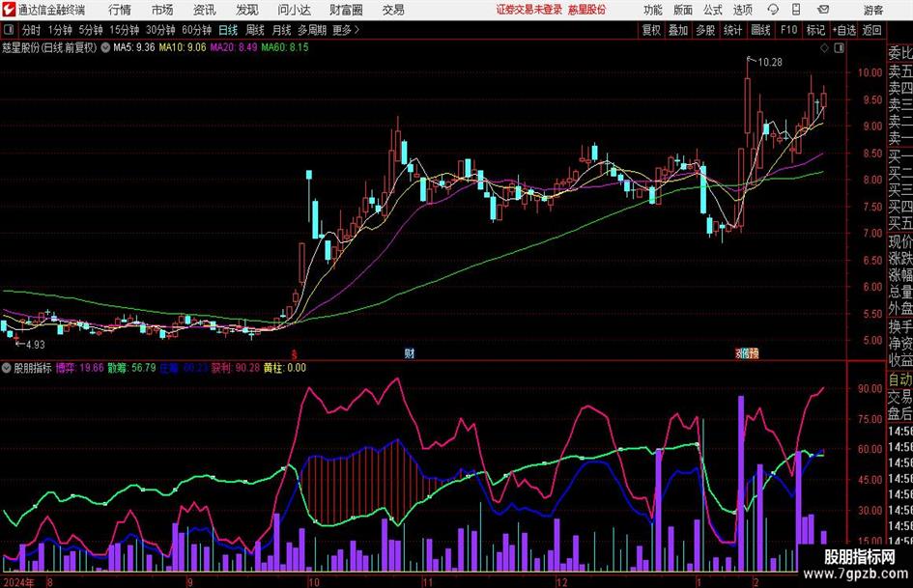Switch to the 5分钟 period tab

click(90, 30)
